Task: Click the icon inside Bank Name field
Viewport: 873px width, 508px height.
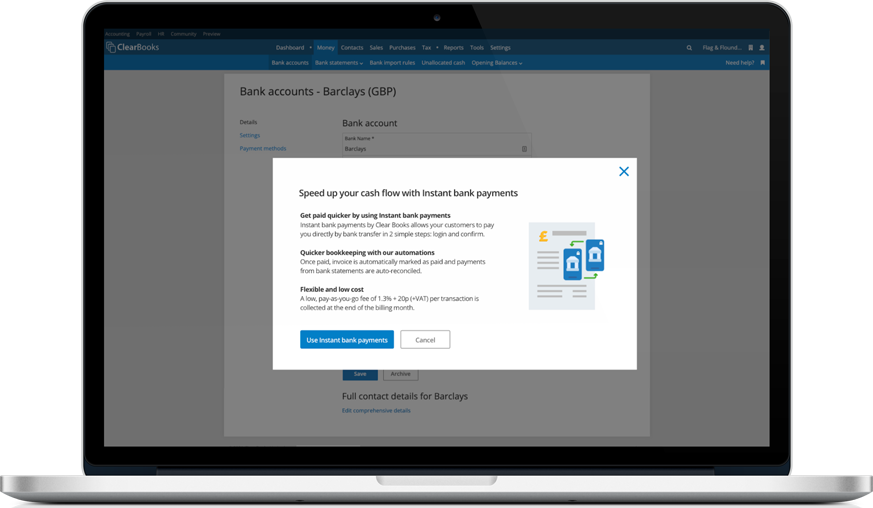Action: [524, 149]
